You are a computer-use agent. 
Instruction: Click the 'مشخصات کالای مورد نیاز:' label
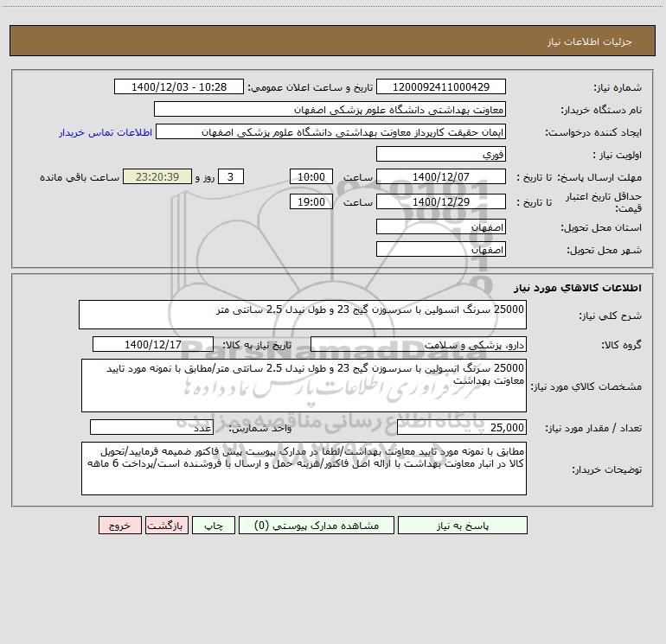[586, 386]
